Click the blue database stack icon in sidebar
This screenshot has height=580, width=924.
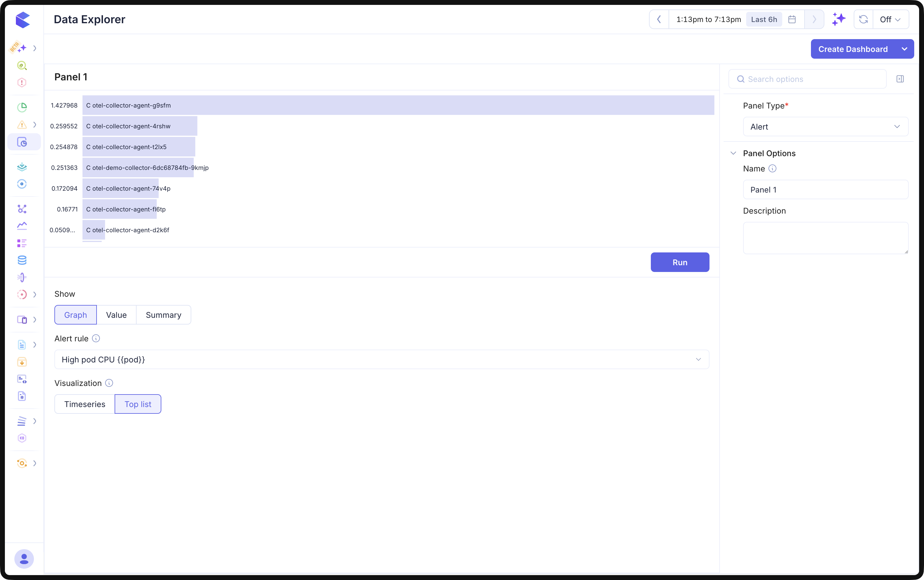(x=22, y=260)
